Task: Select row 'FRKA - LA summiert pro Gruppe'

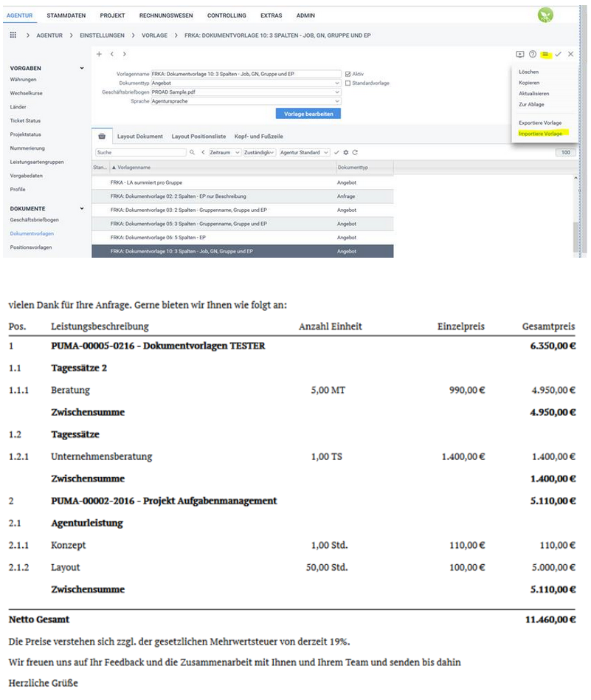Action: coord(243,182)
